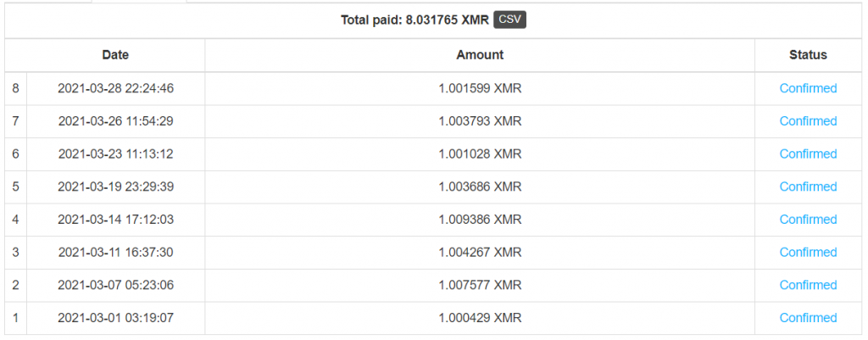Click the Status column header

click(807, 54)
